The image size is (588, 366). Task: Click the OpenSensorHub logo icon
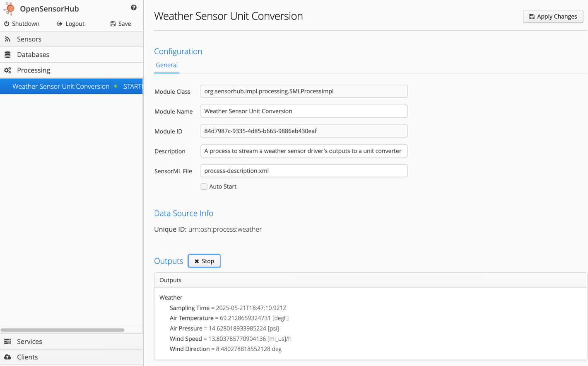pos(9,9)
